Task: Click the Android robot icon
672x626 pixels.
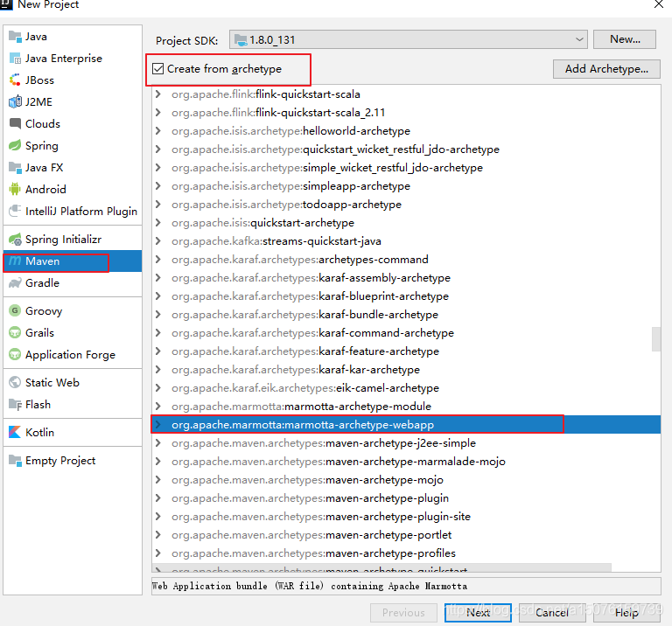Action: (x=15, y=189)
